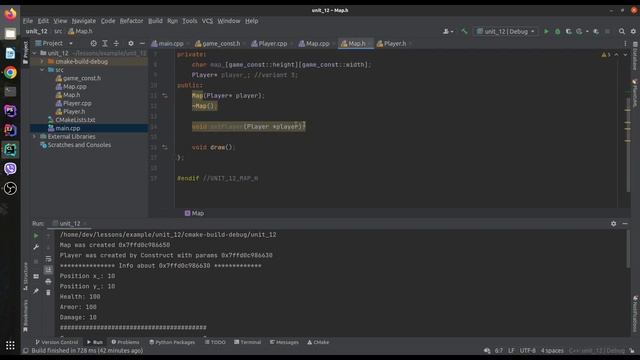The image size is (640, 360).
Task: Open Version Control tool window
Action: (56, 342)
